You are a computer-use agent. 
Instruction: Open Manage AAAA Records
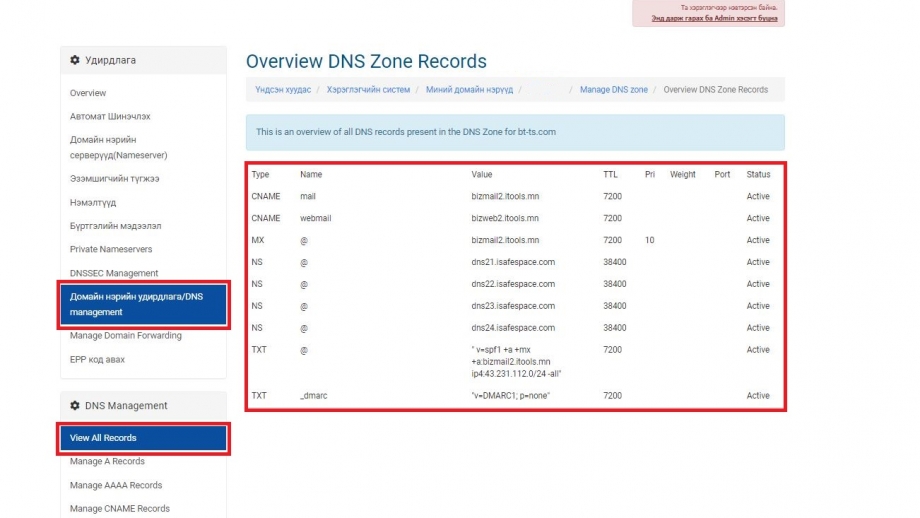coord(116,485)
